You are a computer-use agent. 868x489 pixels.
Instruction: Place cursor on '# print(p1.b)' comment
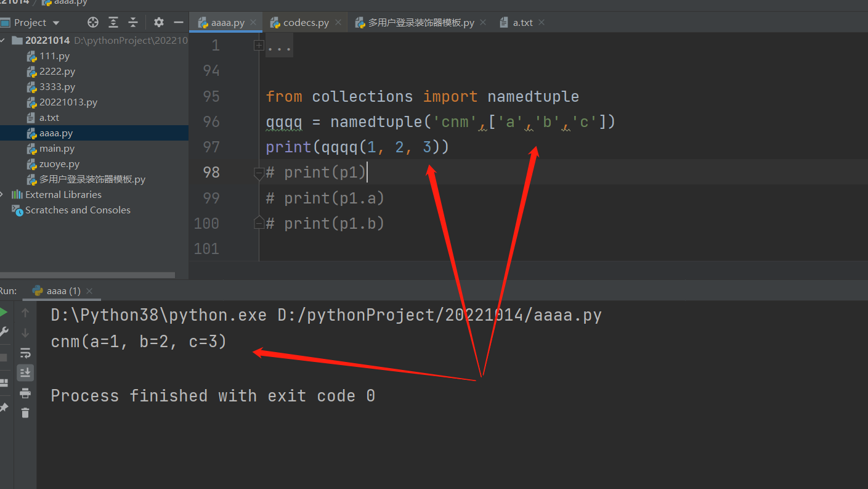pos(325,223)
